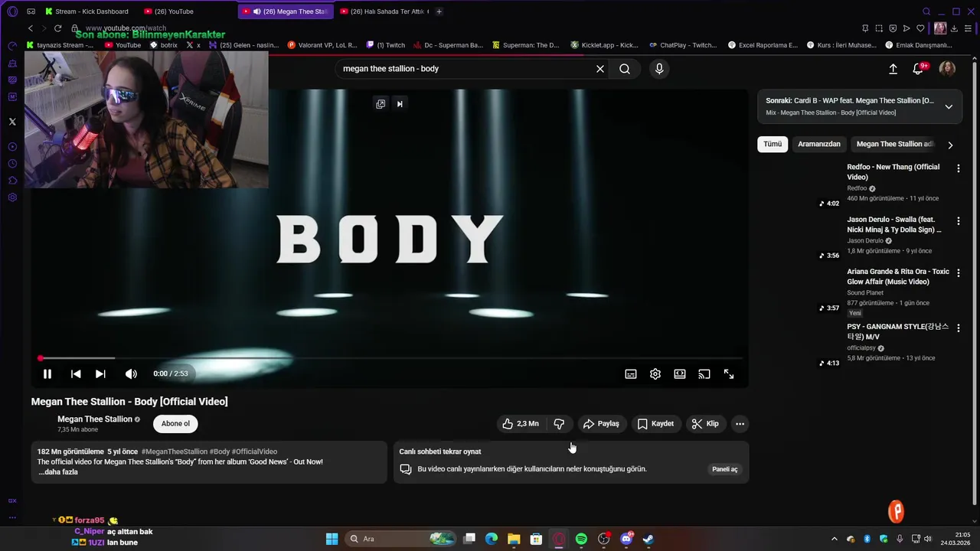Click heart bookmark icon in address bar
The height and width of the screenshot is (551, 980).
pos(920,28)
